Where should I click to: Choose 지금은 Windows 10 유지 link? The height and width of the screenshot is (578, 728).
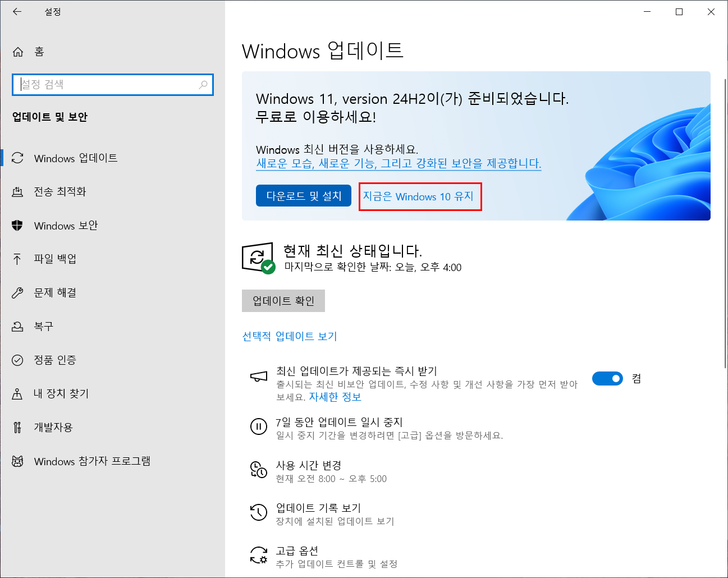[418, 196]
